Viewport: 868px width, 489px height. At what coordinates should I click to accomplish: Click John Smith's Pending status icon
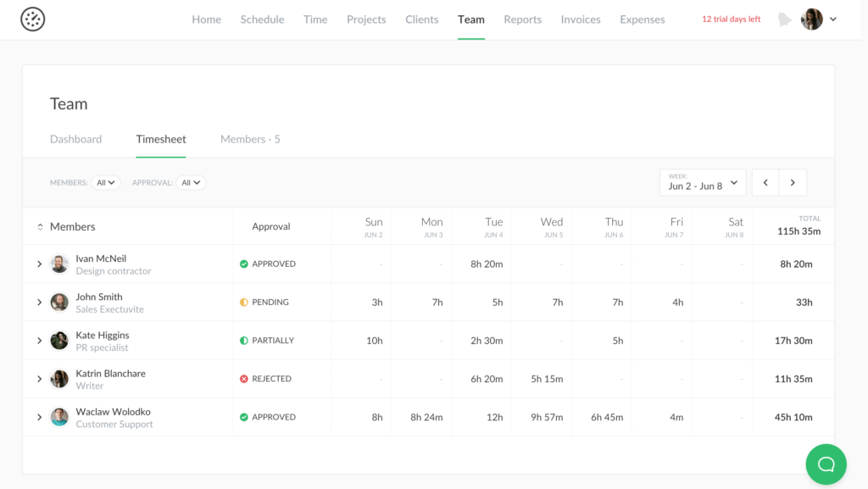pyautogui.click(x=243, y=302)
